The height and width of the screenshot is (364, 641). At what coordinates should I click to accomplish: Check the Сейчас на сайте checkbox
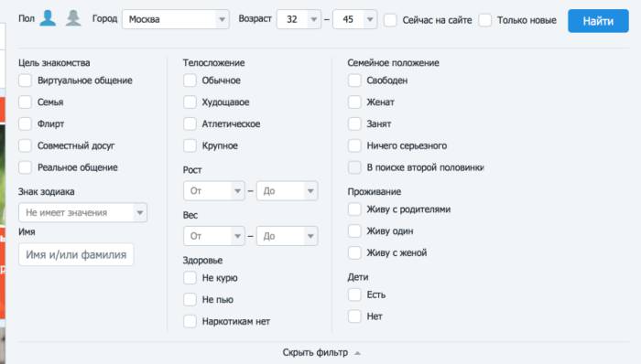tap(390, 20)
